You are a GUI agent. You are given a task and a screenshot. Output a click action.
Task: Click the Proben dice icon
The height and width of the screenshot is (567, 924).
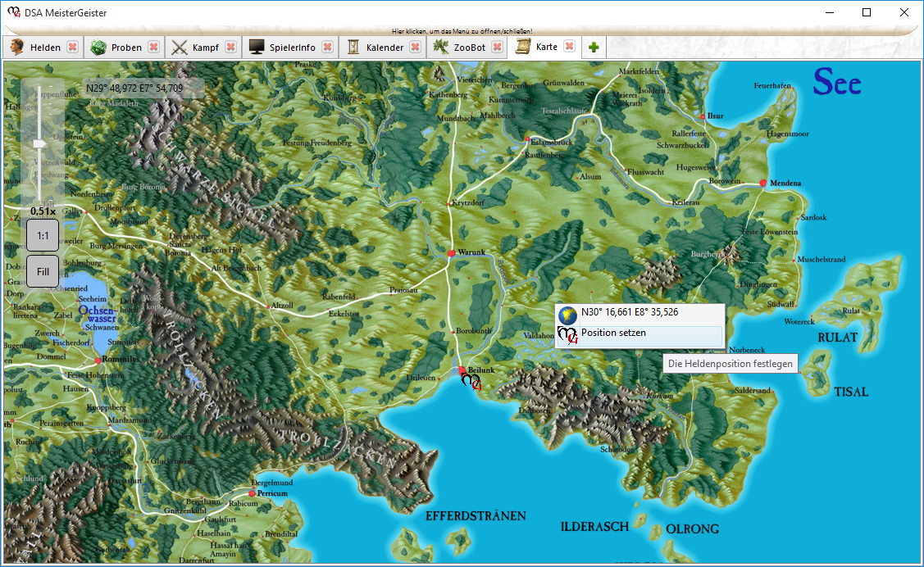tap(98, 47)
